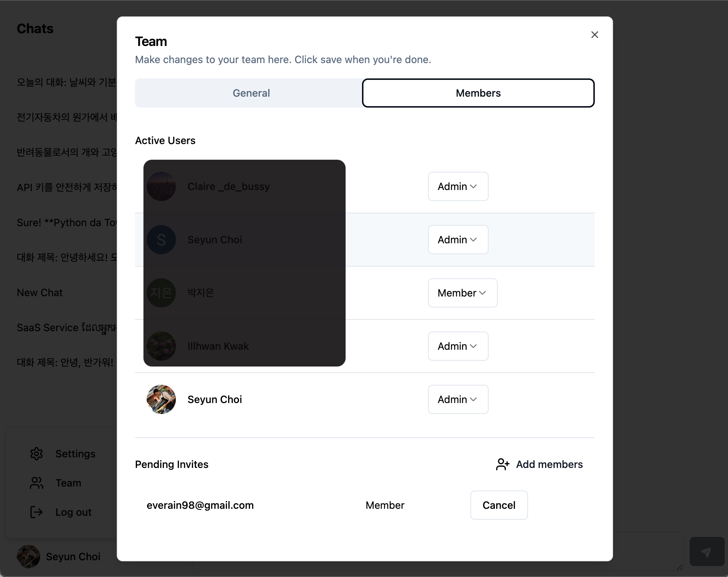Open the role dropdown for Claire _de_bussy
This screenshot has width=728, height=577.
[x=458, y=186]
